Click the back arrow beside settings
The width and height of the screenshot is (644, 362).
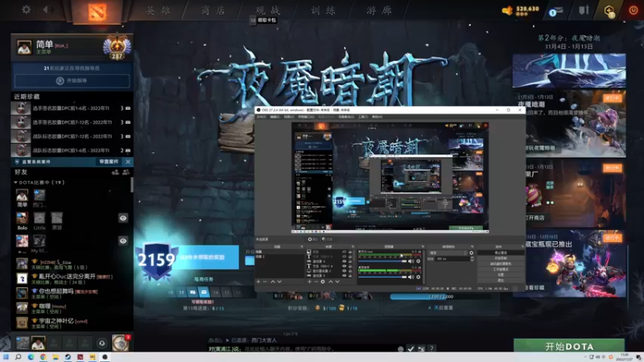click(46, 9)
